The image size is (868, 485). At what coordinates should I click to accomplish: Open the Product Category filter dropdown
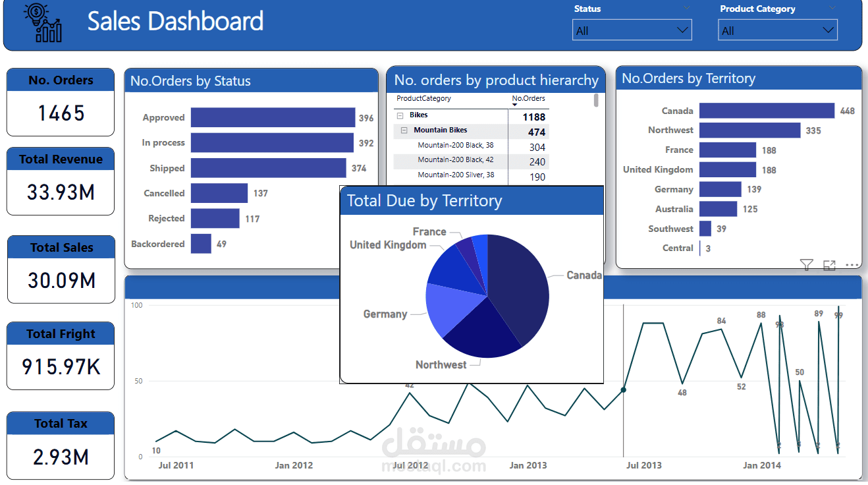tap(828, 30)
